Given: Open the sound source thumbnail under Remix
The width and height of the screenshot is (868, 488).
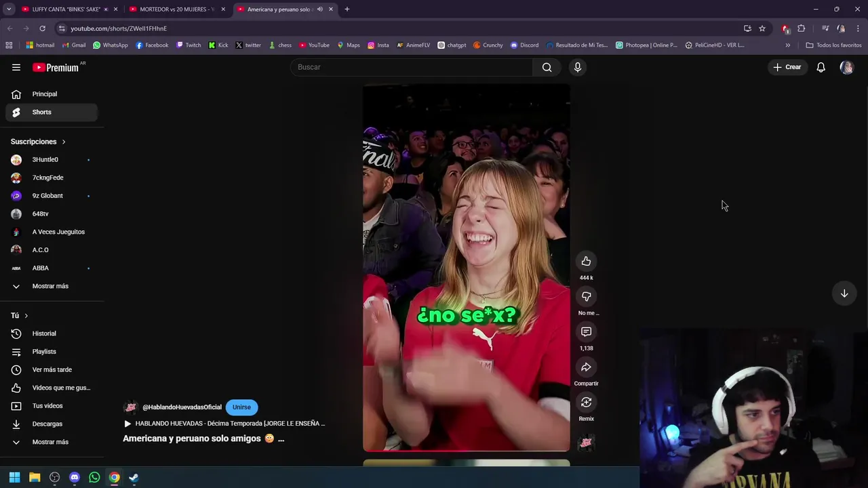Looking at the screenshot, I should [x=586, y=443].
